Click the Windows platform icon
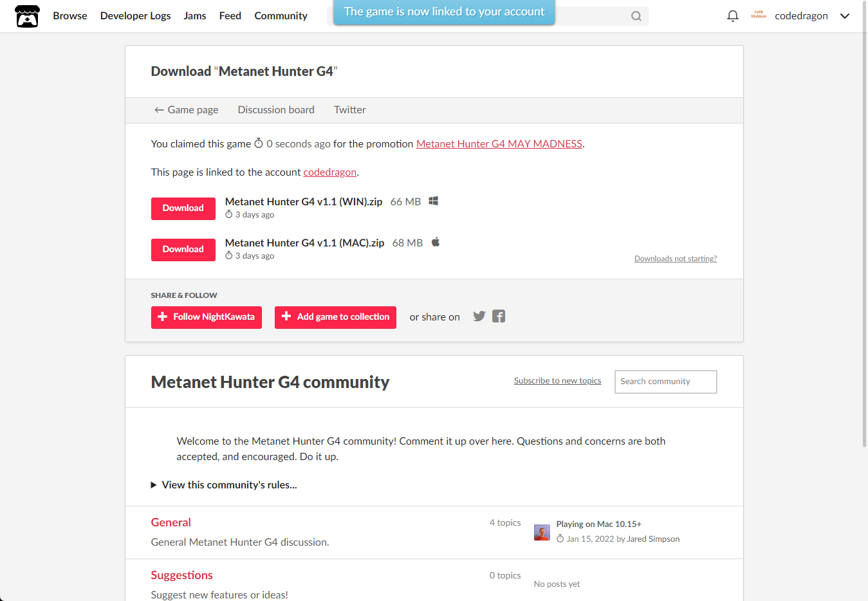868x601 pixels. 434,201
